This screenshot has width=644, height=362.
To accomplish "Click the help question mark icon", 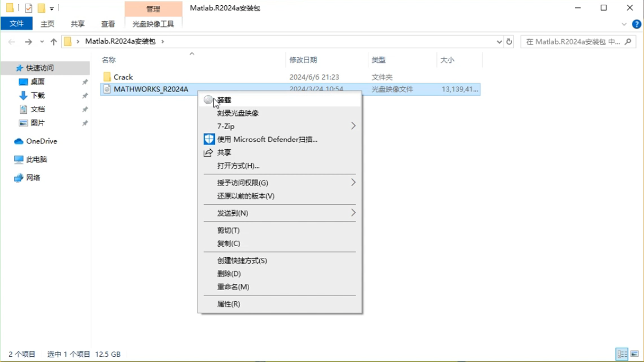I will (x=637, y=24).
